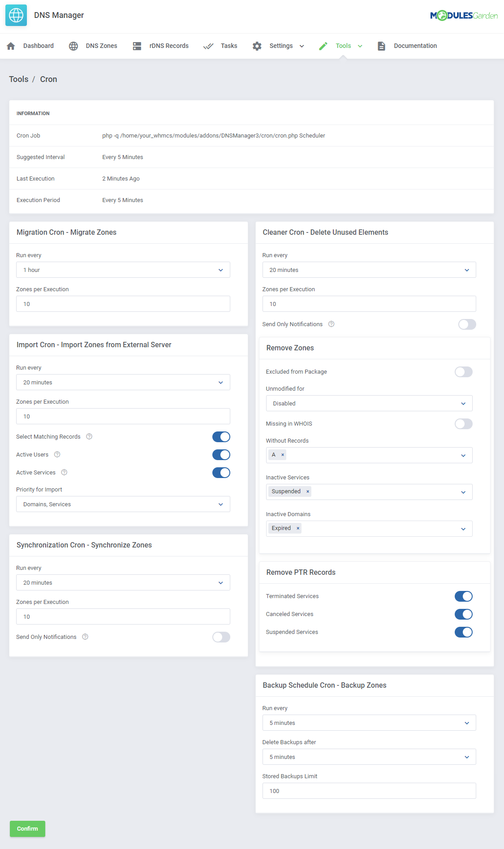
Task: Click the ModulesGarden logo
Action: (464, 16)
